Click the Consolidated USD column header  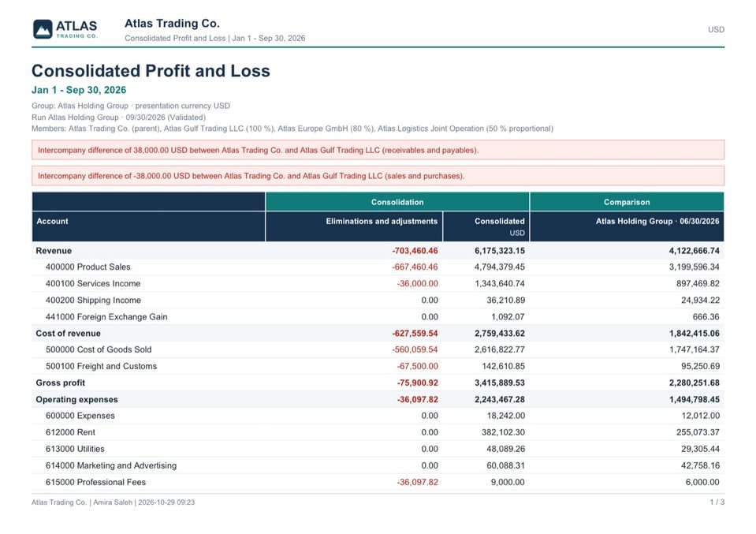486,226
